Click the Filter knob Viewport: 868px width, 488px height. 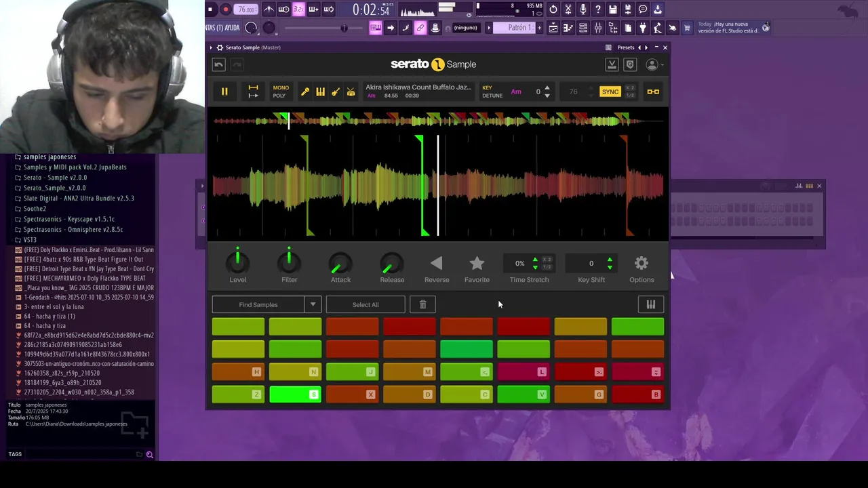290,262
